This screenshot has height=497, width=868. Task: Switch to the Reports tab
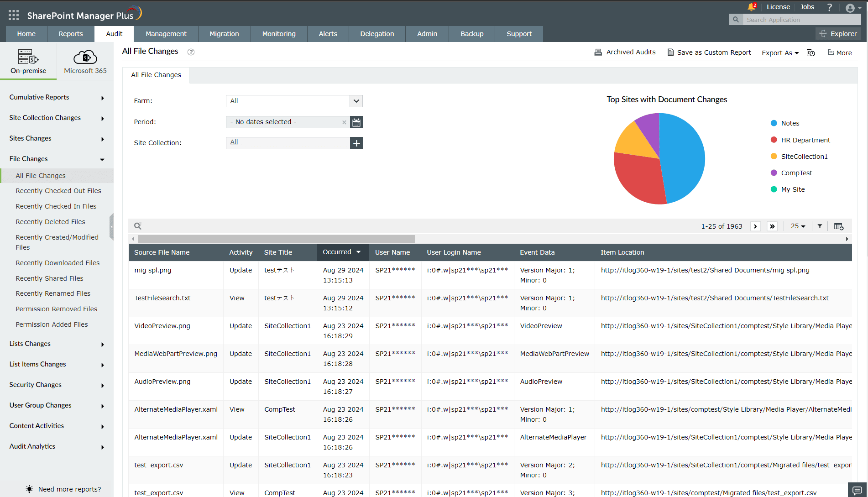(71, 34)
